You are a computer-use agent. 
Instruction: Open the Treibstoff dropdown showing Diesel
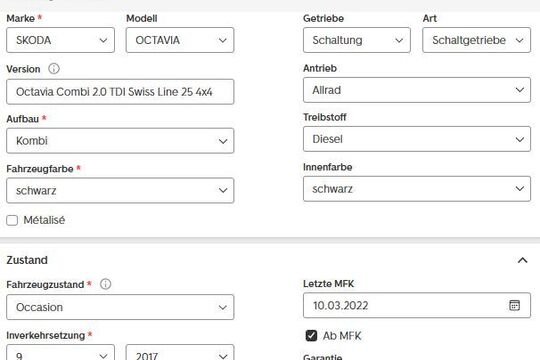coord(417,139)
